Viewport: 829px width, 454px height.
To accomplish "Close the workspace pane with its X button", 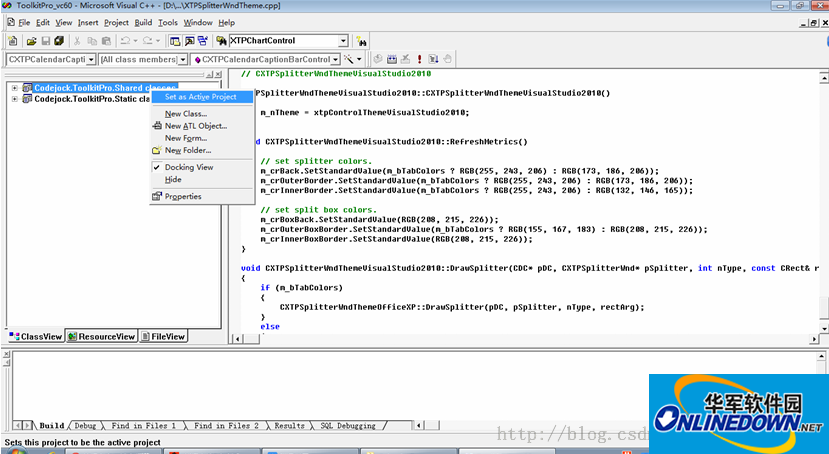I will [x=218, y=75].
